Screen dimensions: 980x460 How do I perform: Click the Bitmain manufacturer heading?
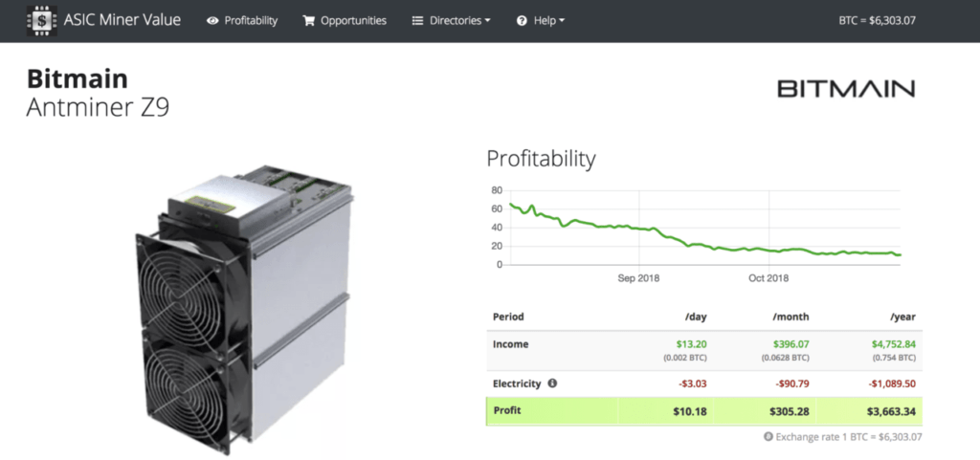77,79
